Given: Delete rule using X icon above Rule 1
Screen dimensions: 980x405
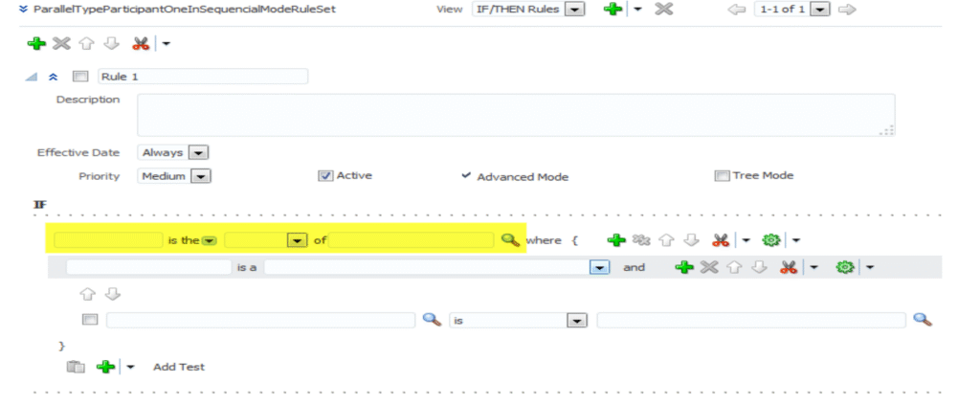Looking at the screenshot, I should point(61,44).
